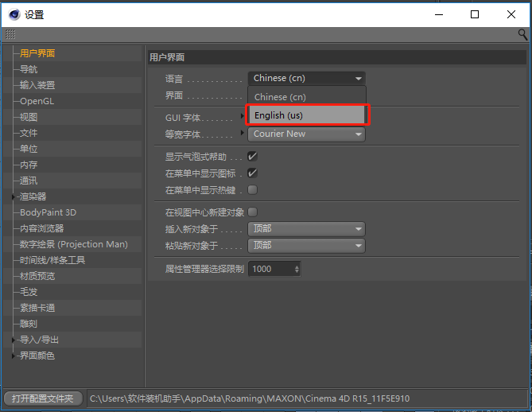Expand the 等宽字体 disclosure triangle
532x412 pixels.
coord(243,133)
